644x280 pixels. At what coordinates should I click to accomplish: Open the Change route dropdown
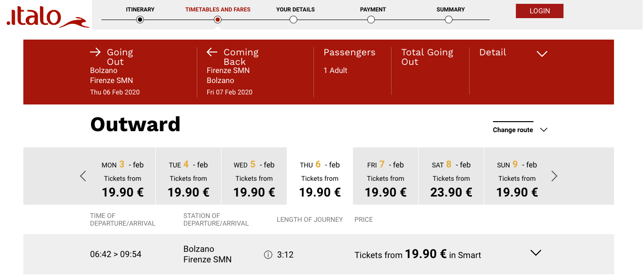click(x=520, y=130)
